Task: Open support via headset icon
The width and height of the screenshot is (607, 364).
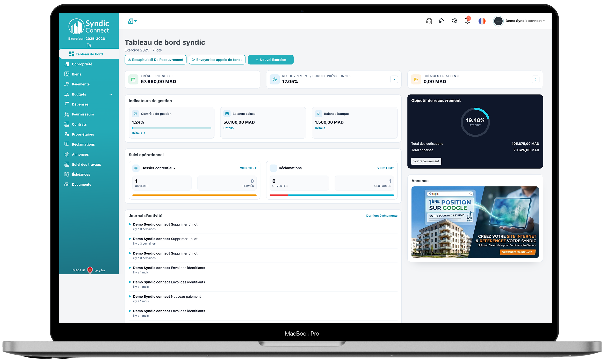Action: click(x=429, y=21)
